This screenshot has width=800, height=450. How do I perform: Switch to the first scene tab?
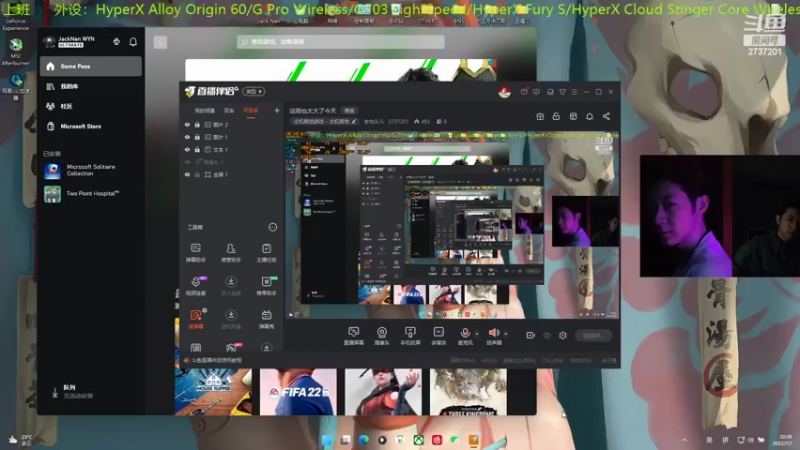pyautogui.click(x=205, y=111)
